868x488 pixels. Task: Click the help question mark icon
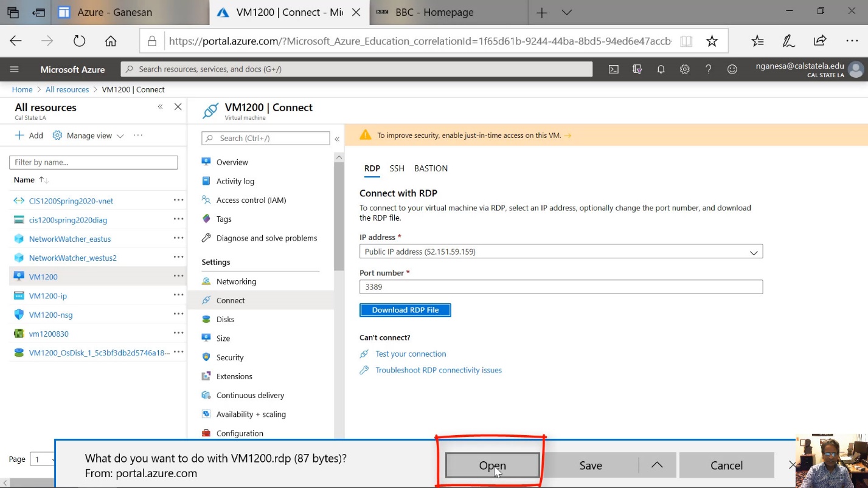[x=708, y=69]
